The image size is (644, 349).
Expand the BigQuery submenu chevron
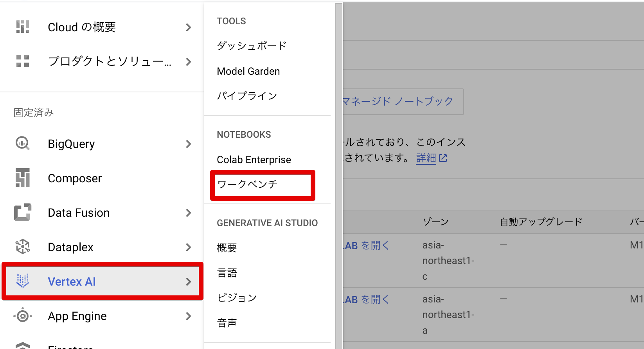189,144
